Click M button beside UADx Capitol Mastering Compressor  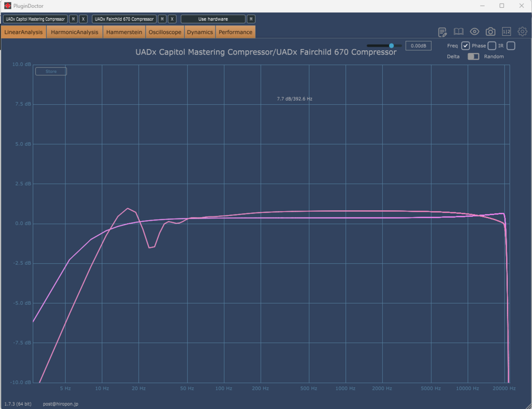click(73, 19)
